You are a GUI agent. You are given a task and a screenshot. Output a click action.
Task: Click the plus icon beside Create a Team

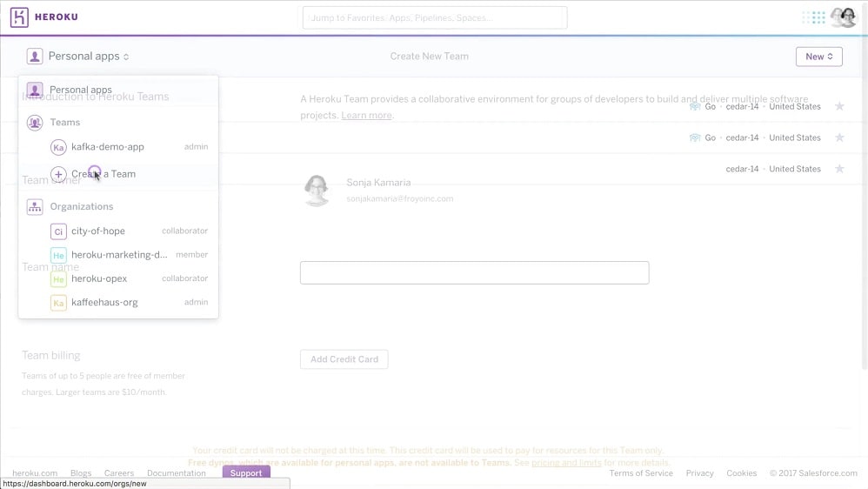(x=58, y=174)
